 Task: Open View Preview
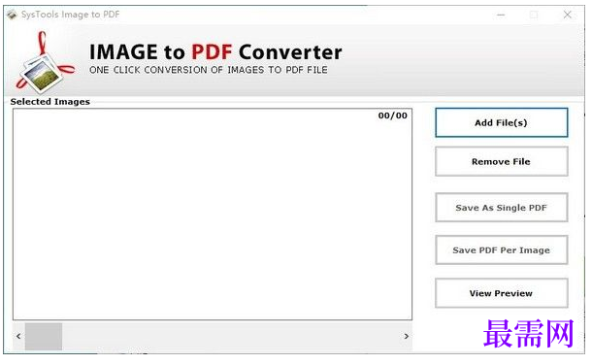pyautogui.click(x=501, y=293)
